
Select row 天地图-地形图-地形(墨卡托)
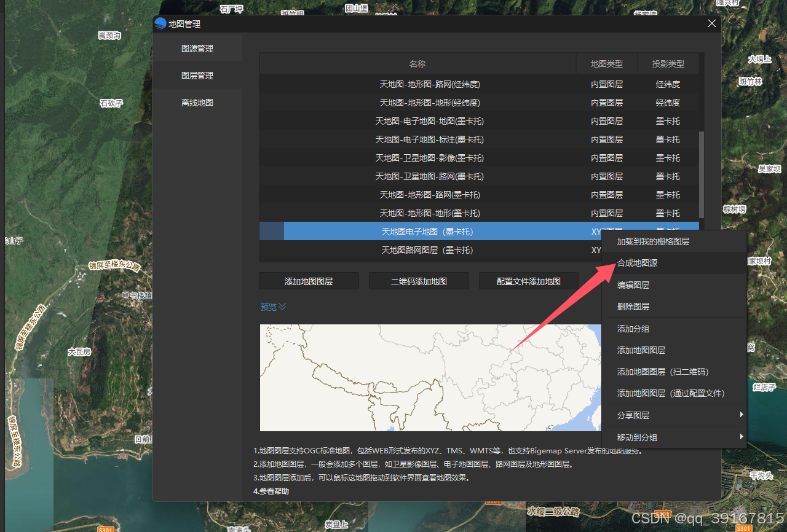(479, 213)
